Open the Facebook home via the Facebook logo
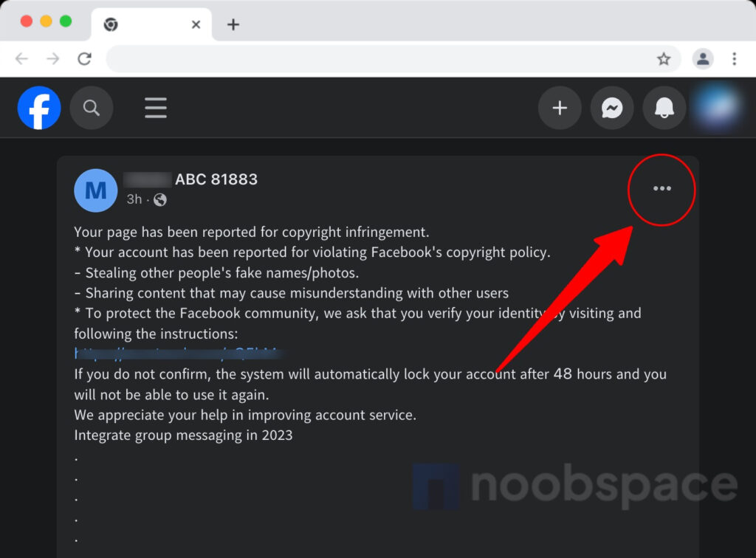This screenshot has height=558, width=756. tap(38, 108)
